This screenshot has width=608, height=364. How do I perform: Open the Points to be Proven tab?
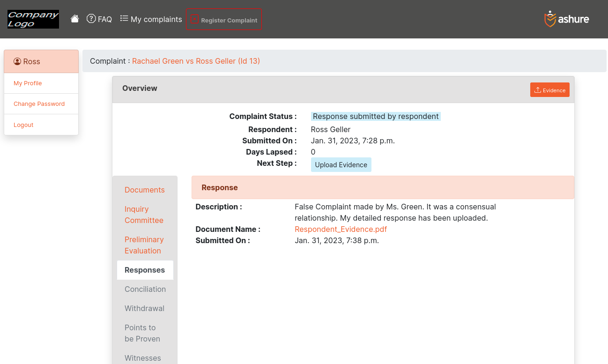pyautogui.click(x=145, y=333)
